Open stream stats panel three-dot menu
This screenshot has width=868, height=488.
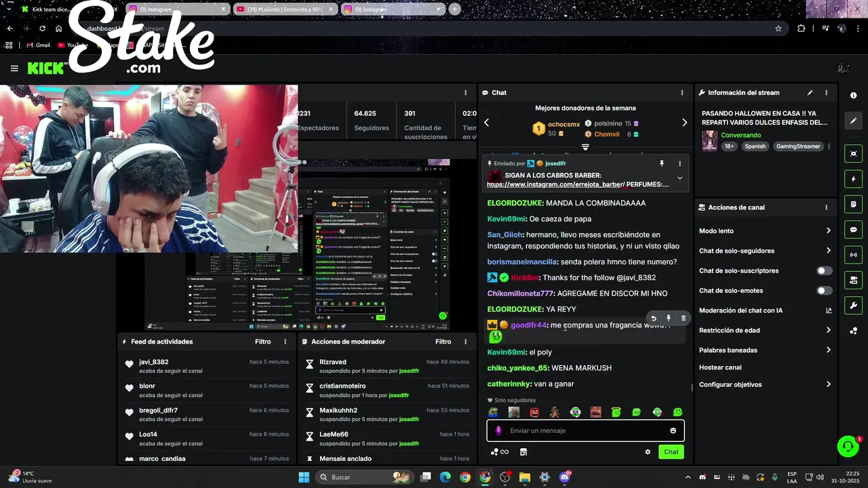point(465,93)
